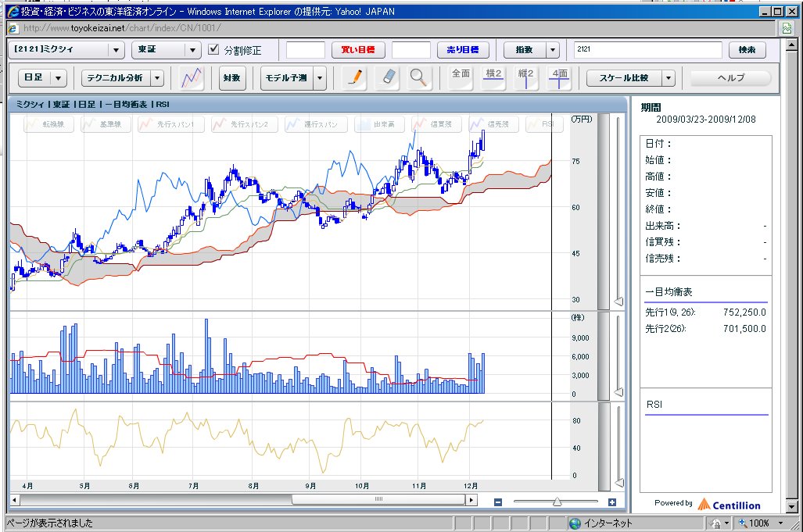Toggle the 分割修正 checkbox
This screenshot has width=803, height=532.
(214, 50)
